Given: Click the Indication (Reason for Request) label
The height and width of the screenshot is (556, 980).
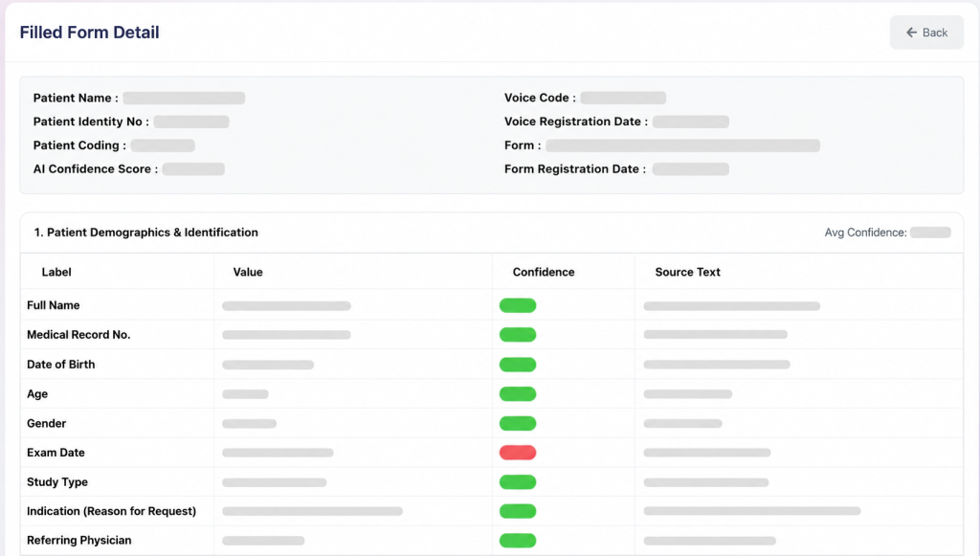Looking at the screenshot, I should (111, 511).
